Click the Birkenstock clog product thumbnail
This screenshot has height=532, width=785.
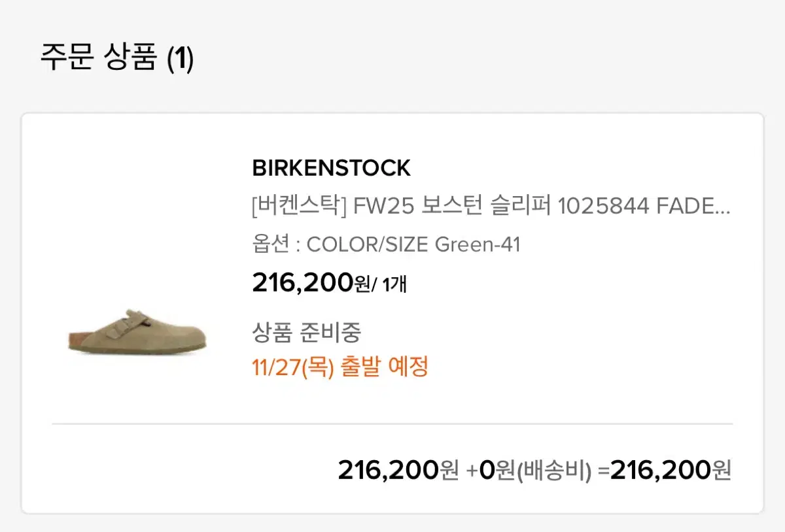coord(137,331)
